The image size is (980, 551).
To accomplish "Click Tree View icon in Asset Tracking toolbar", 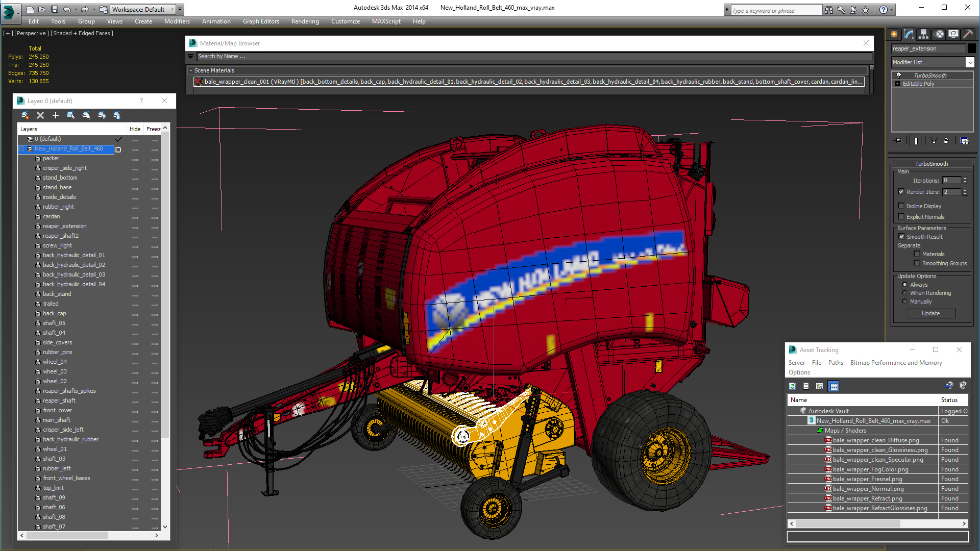I will (820, 386).
